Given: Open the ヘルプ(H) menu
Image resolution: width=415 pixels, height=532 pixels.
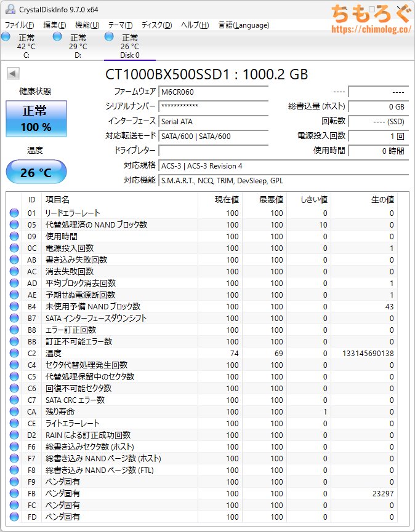Looking at the screenshot, I should click(x=195, y=25).
